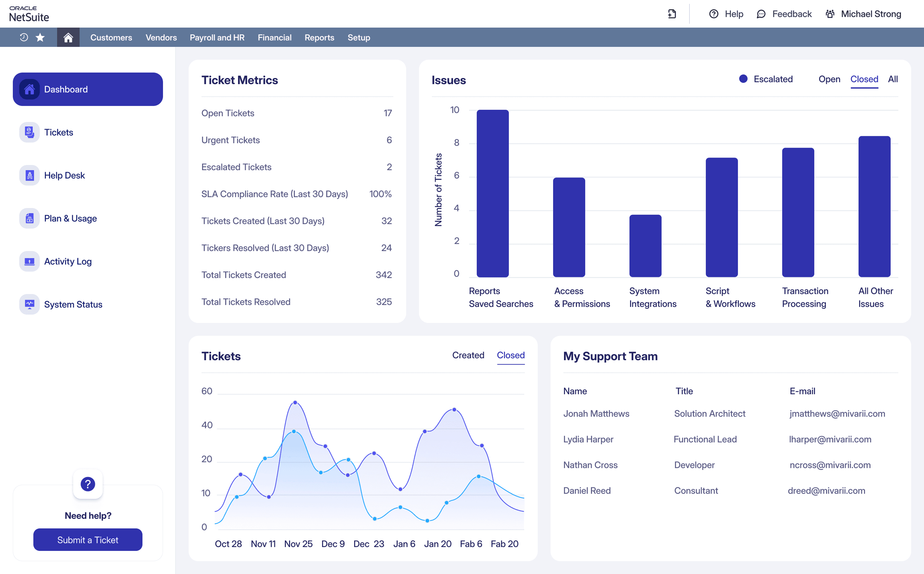Go to the Home icon tab
Viewport: 924px width, 574px height.
(68, 37)
